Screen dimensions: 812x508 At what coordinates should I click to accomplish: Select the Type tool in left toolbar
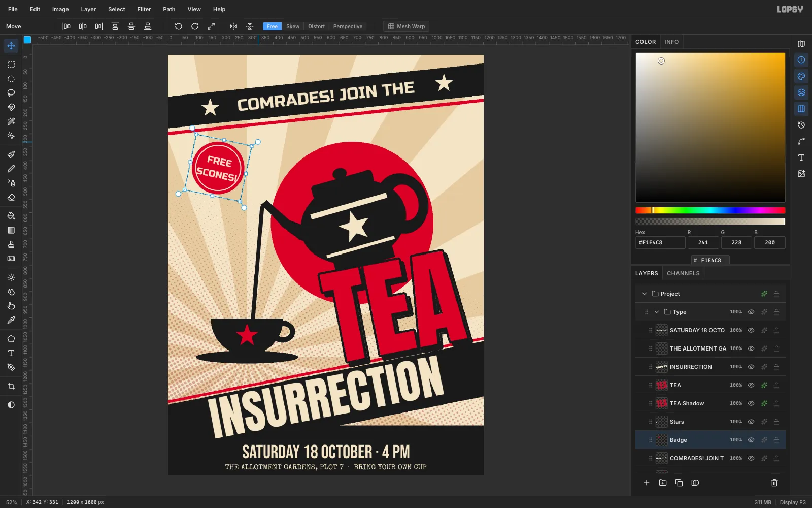click(x=11, y=353)
